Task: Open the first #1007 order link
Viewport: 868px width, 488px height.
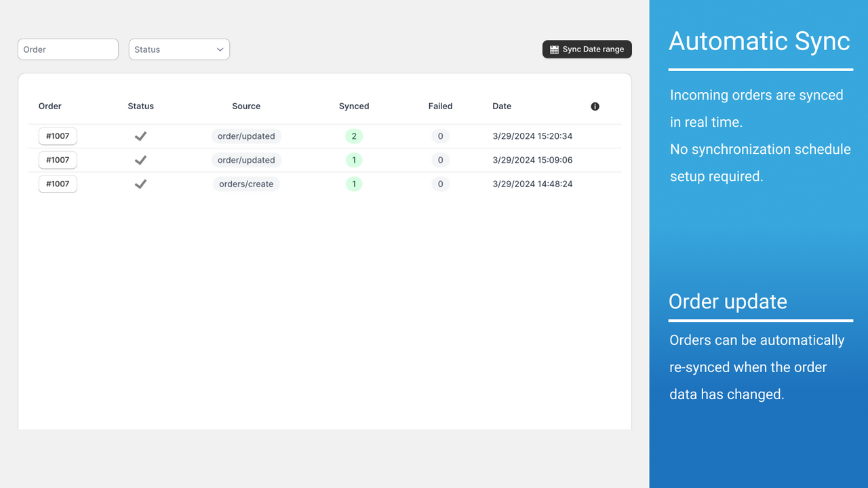Action: coord(58,136)
